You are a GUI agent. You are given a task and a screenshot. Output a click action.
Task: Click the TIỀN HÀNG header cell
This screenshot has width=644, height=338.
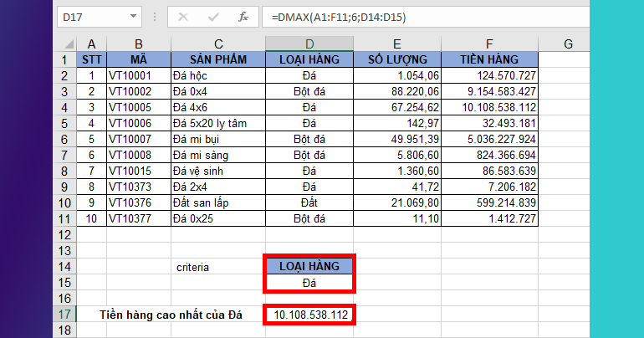click(489, 59)
